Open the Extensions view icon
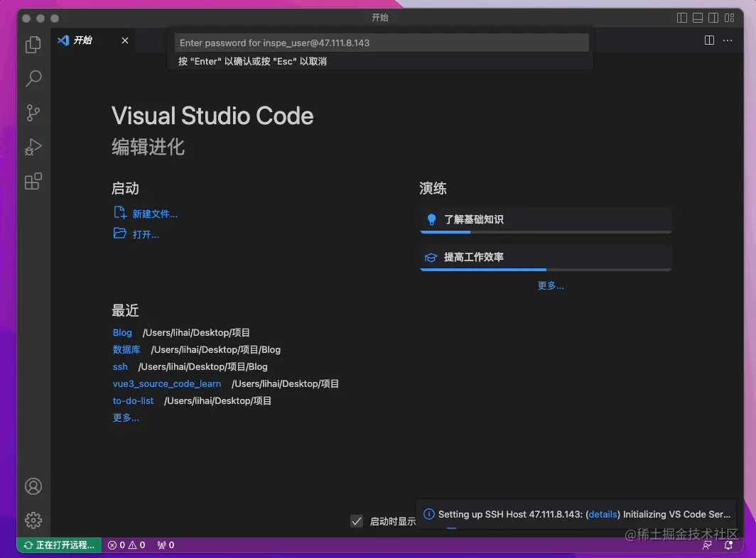Viewport: 756px width, 558px height. click(x=33, y=181)
